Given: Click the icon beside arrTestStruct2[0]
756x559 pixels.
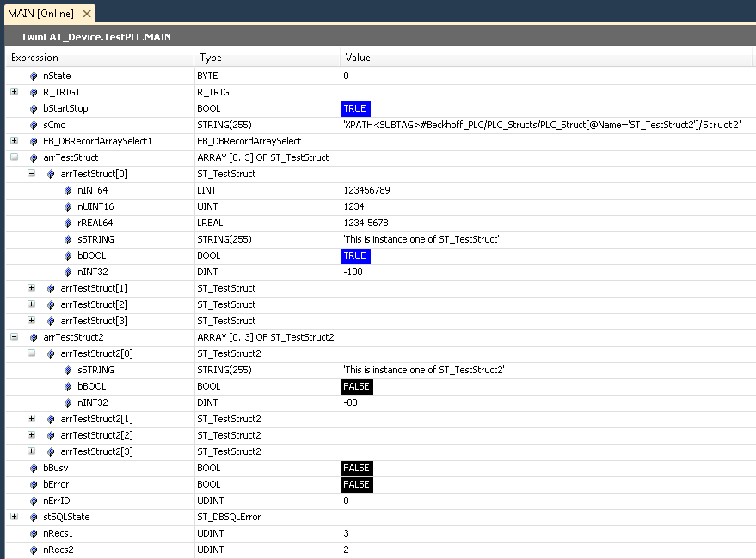Looking at the screenshot, I should click(x=51, y=354).
